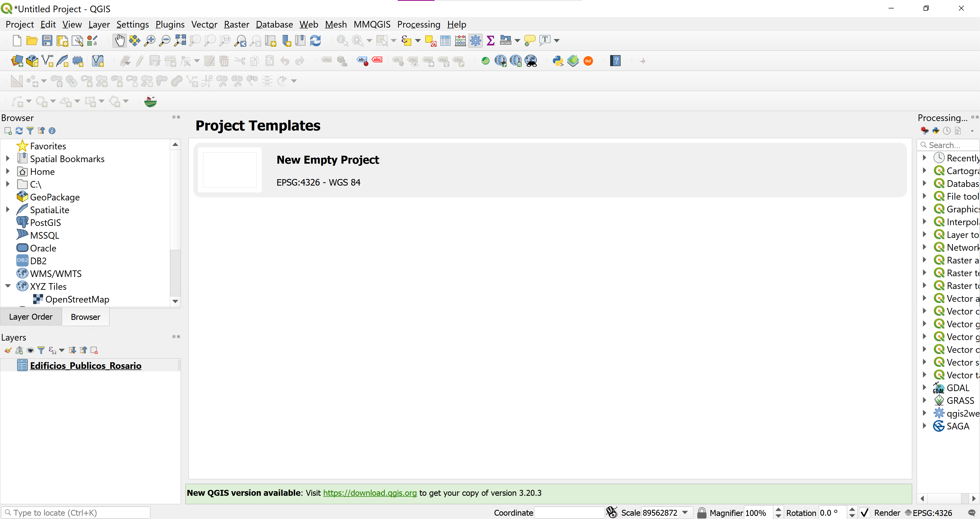
Task: Open the download.qgis.org link
Action: click(x=370, y=493)
